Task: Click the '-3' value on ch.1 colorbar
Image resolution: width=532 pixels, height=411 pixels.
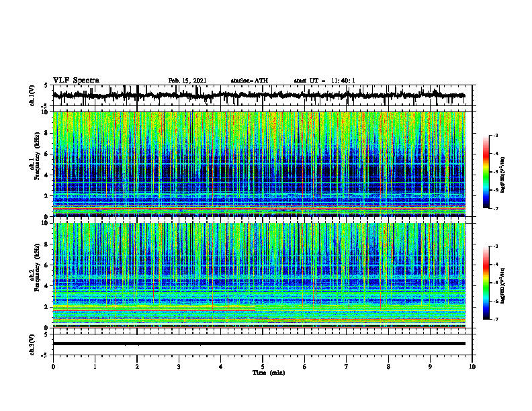Action: coord(496,135)
